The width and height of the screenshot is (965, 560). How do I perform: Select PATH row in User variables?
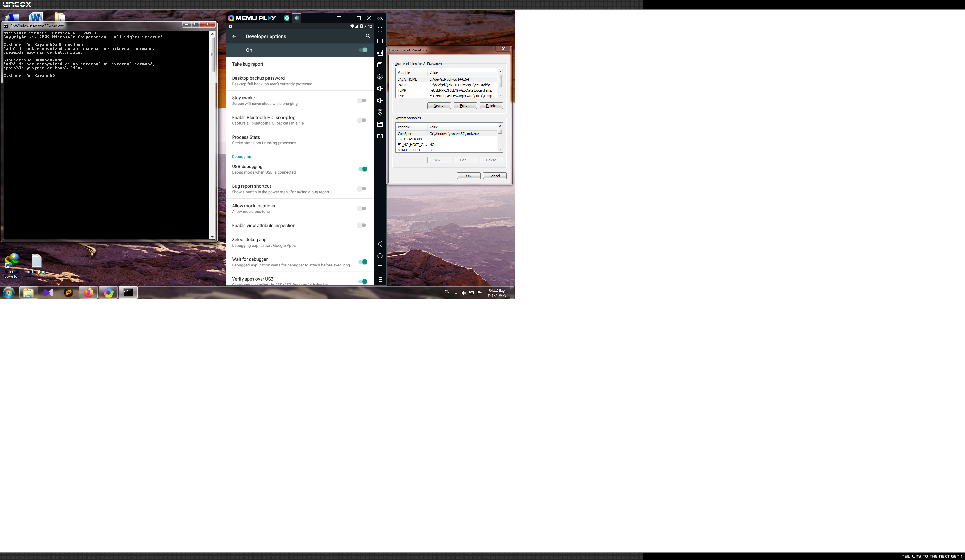tap(446, 85)
